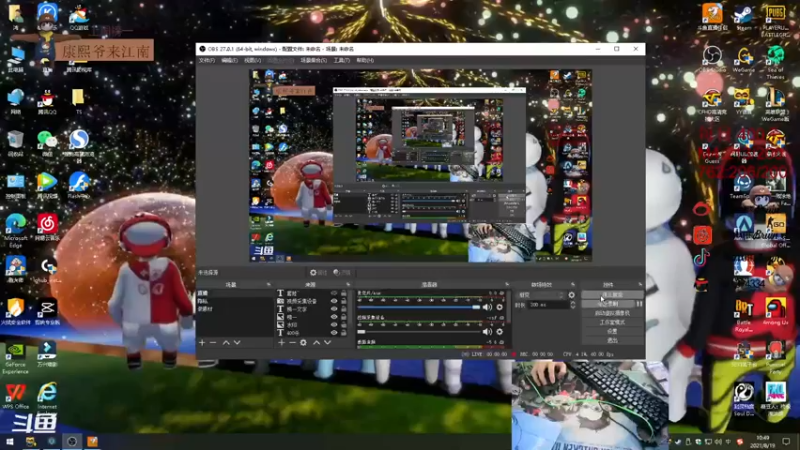800x450 pixels.
Task: Open the 淡变 transition type dropdown
Action: click(541, 295)
